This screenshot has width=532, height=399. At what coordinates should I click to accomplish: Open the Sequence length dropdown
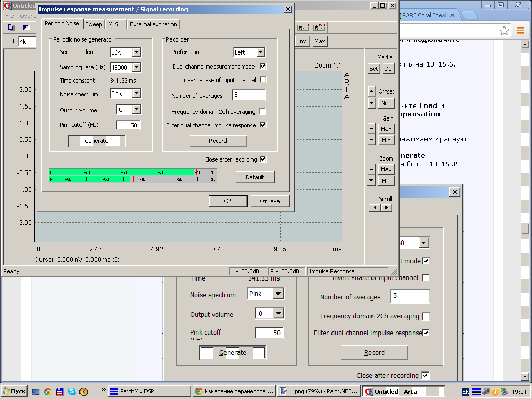tap(136, 52)
